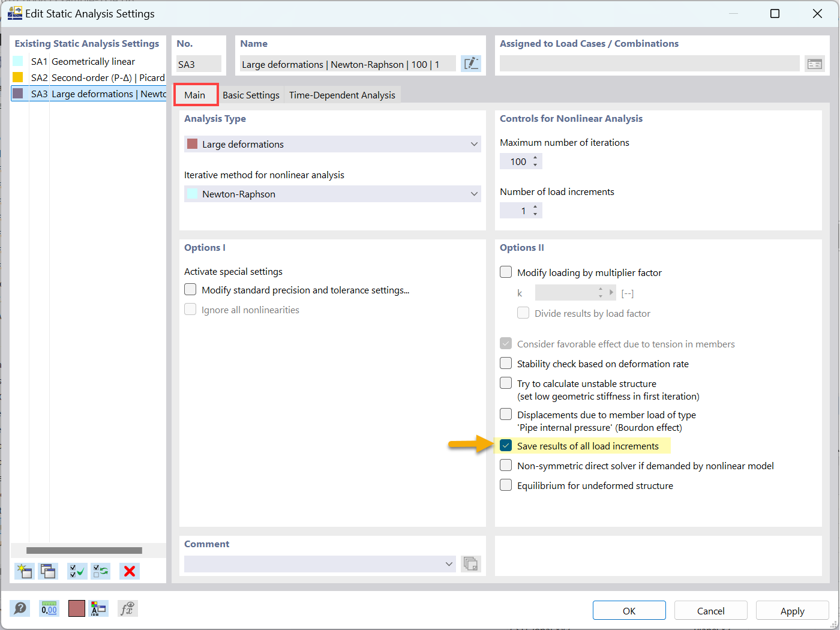Expand the Comment dropdown
The image size is (840, 630).
pos(449,564)
